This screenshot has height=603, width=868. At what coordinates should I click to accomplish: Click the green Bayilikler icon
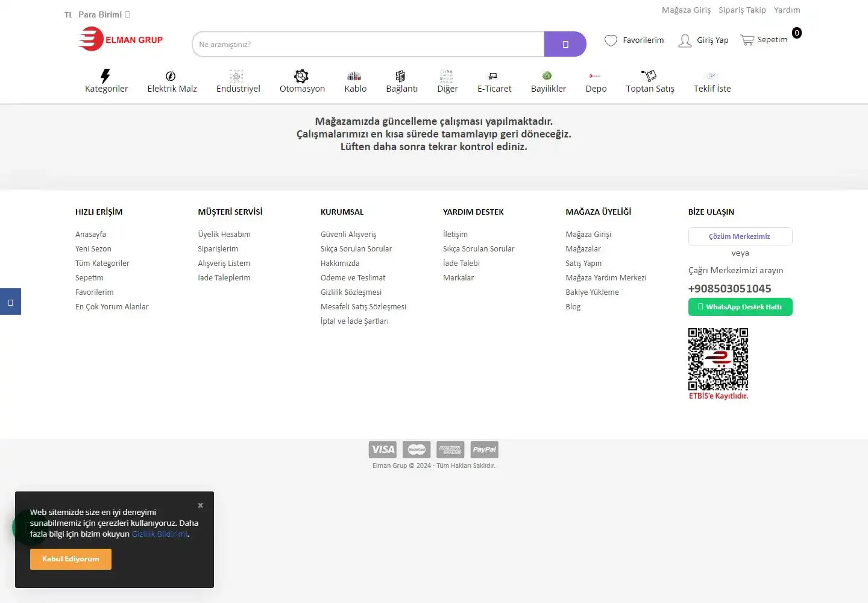click(547, 76)
